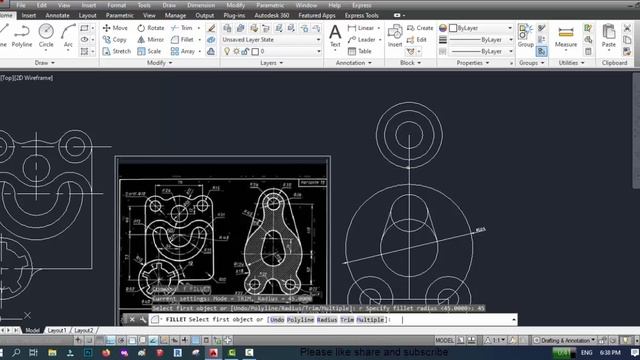Expand the Annotation panel
The width and height of the screenshot is (640, 360).
pos(353,63)
